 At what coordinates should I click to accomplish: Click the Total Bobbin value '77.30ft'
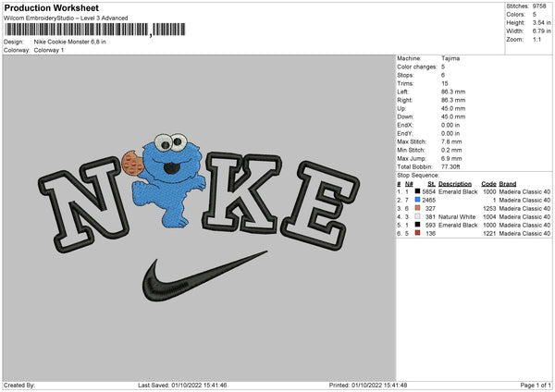(x=450, y=166)
